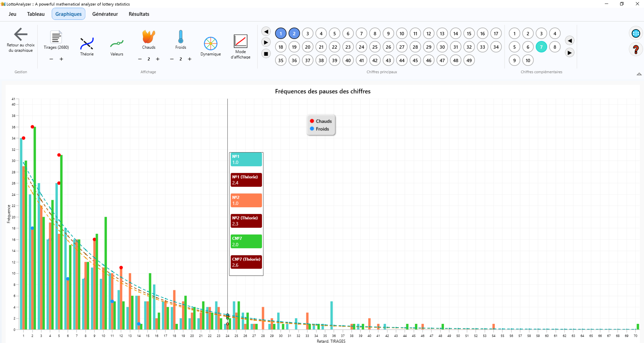Image resolution: width=644 pixels, height=343 pixels.
Task: Click the next arrow for complementary numbers
Action: pyautogui.click(x=569, y=53)
